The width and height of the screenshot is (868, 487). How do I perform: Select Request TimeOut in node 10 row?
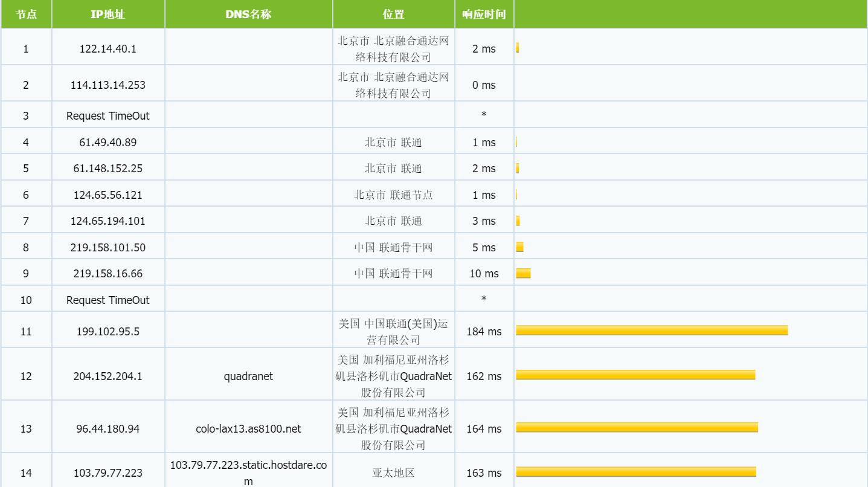coord(108,300)
